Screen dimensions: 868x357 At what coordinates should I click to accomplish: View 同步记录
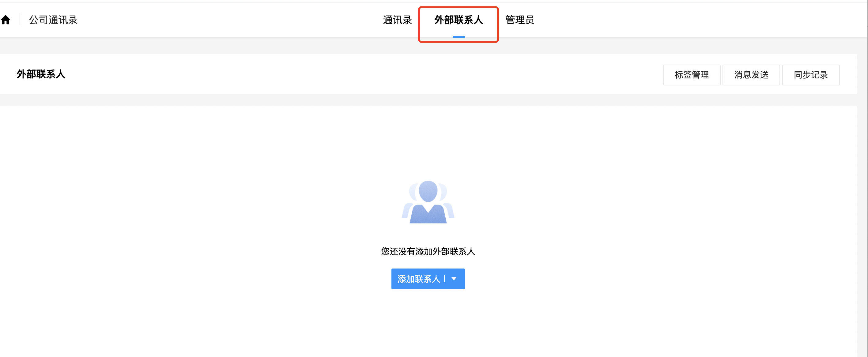tap(811, 75)
